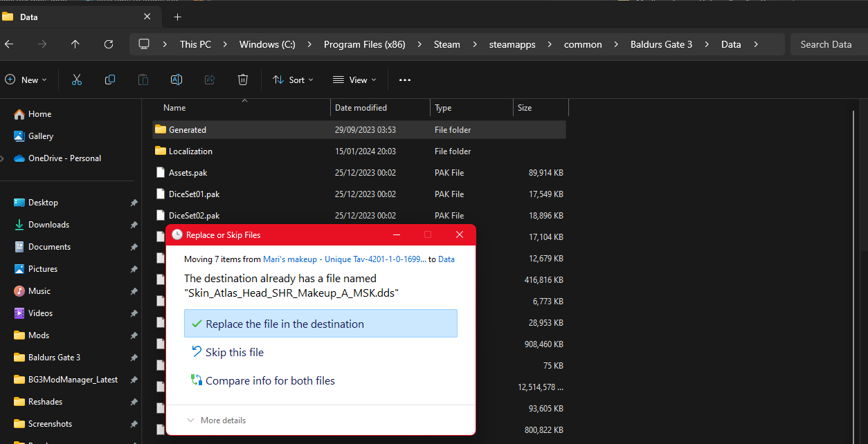868x444 pixels.
Task: Navigate up one folder level
Action: tap(75, 44)
